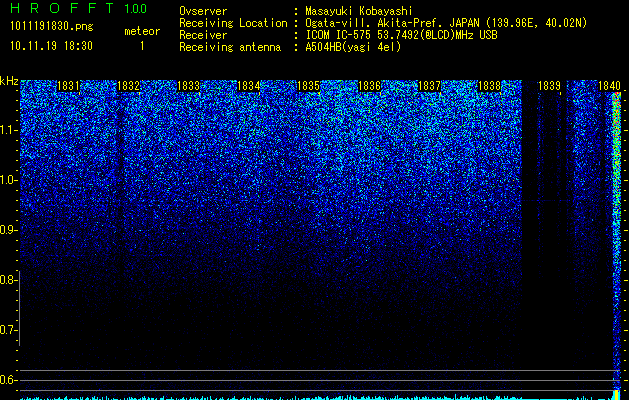This screenshot has width=629, height=400.
Task: Click the A504HB(yagi 4el) antenna text
Action: click(x=353, y=47)
